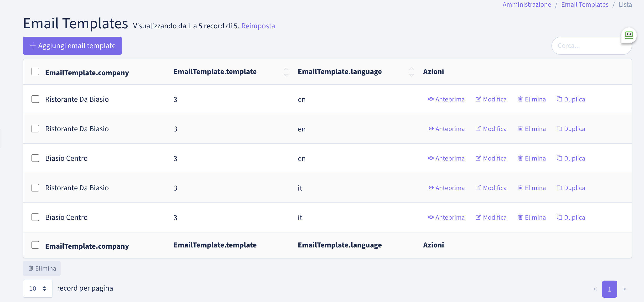Click Duplica for Ristorante Da Biasio it
Viewport: 644px width, 302px height.
pos(571,188)
